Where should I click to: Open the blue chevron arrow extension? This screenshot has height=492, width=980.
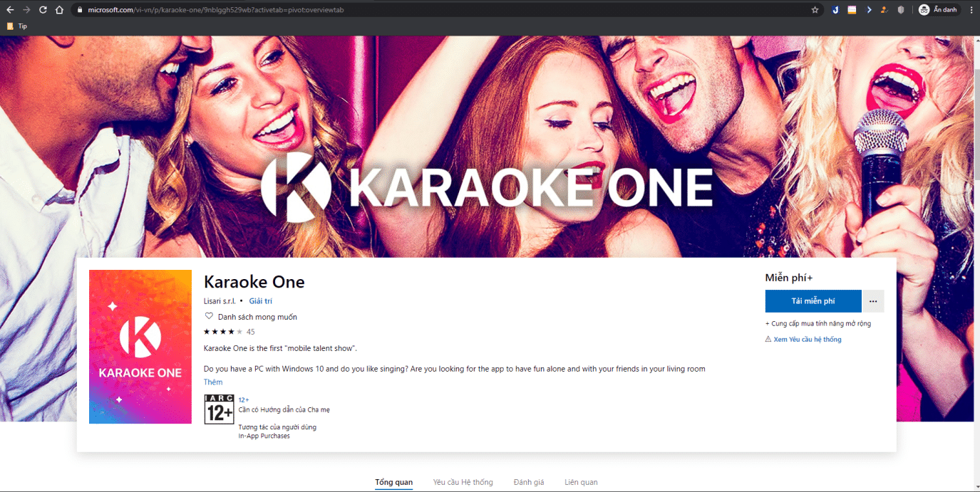click(x=869, y=10)
